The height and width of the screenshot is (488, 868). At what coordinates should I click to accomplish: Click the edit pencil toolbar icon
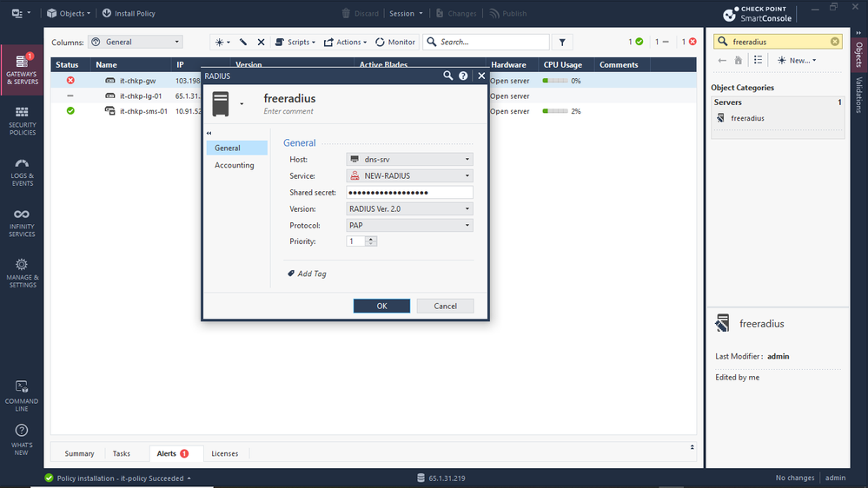tap(243, 42)
